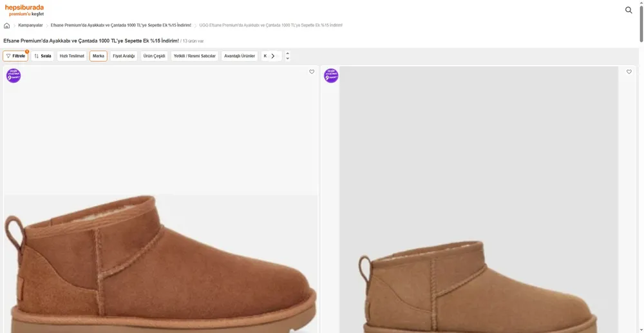Click the purple 9 taksit badge on first product
The image size is (644, 333).
point(14,75)
